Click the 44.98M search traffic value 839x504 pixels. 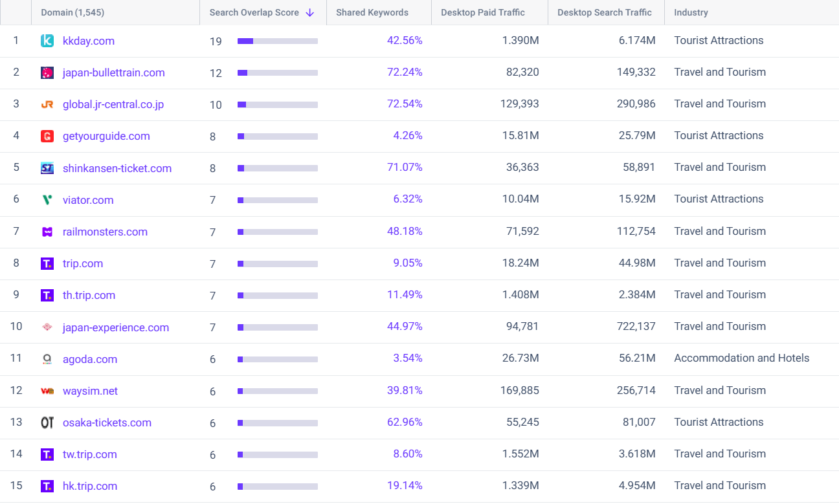tap(637, 263)
